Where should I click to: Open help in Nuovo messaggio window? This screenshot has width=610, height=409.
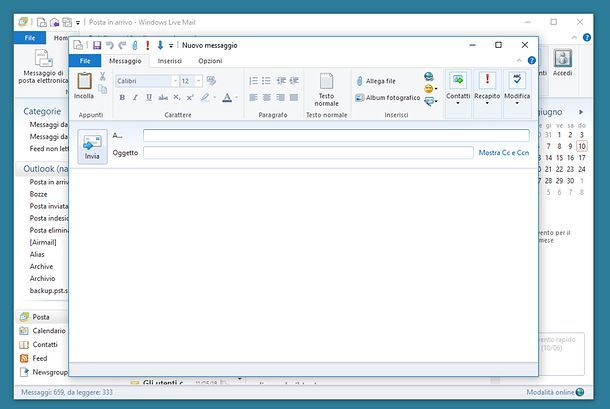point(531,60)
